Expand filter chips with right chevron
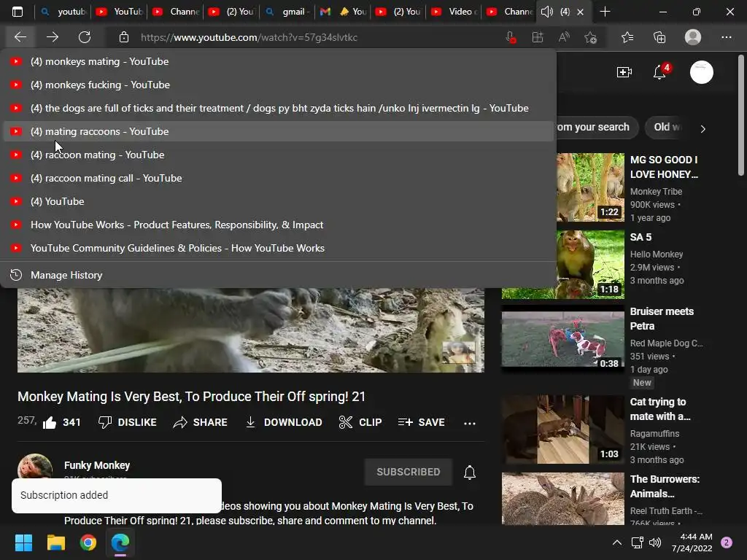 pyautogui.click(x=703, y=128)
